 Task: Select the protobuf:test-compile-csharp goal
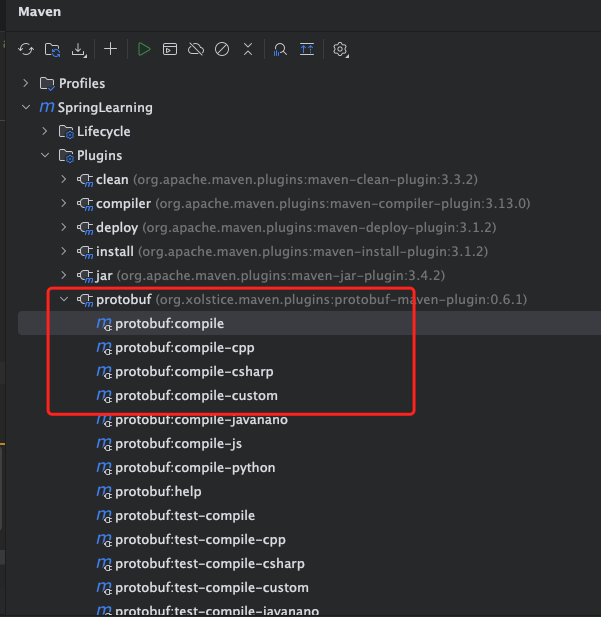pos(210,564)
